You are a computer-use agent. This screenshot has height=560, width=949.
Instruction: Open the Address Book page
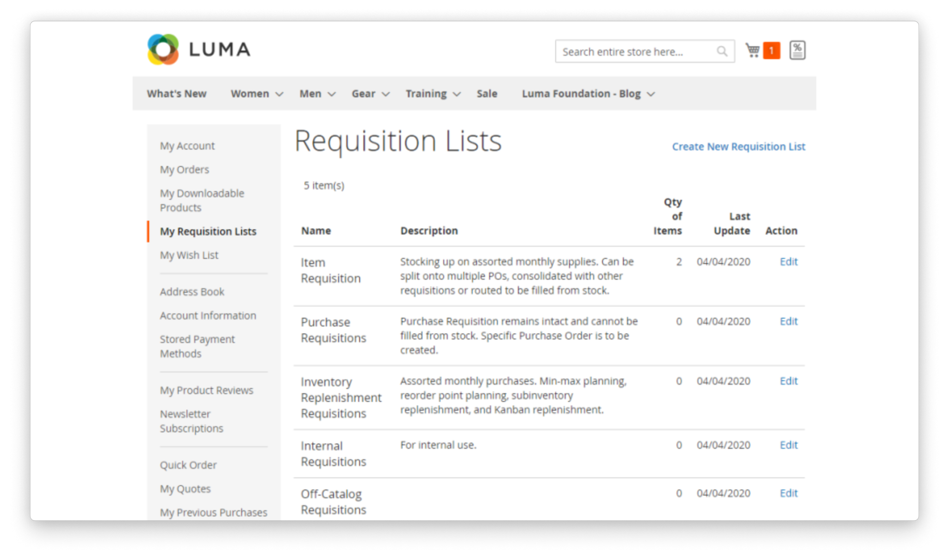192,292
